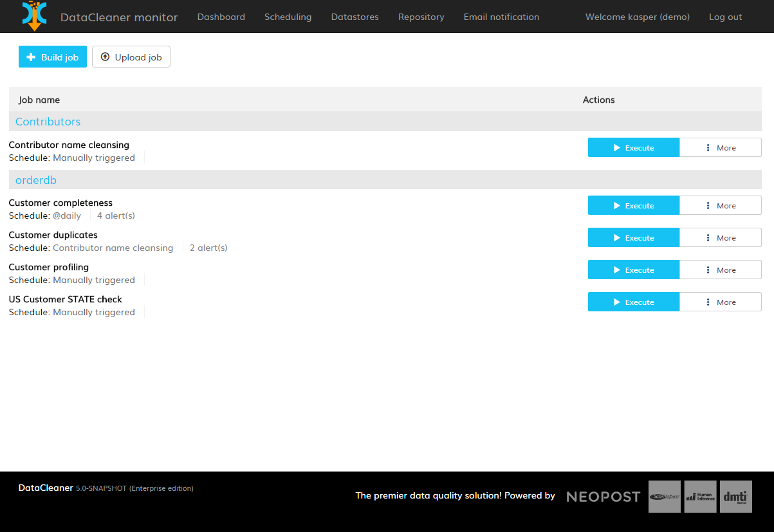Click Welcome kasper (demo) text

click(x=638, y=17)
